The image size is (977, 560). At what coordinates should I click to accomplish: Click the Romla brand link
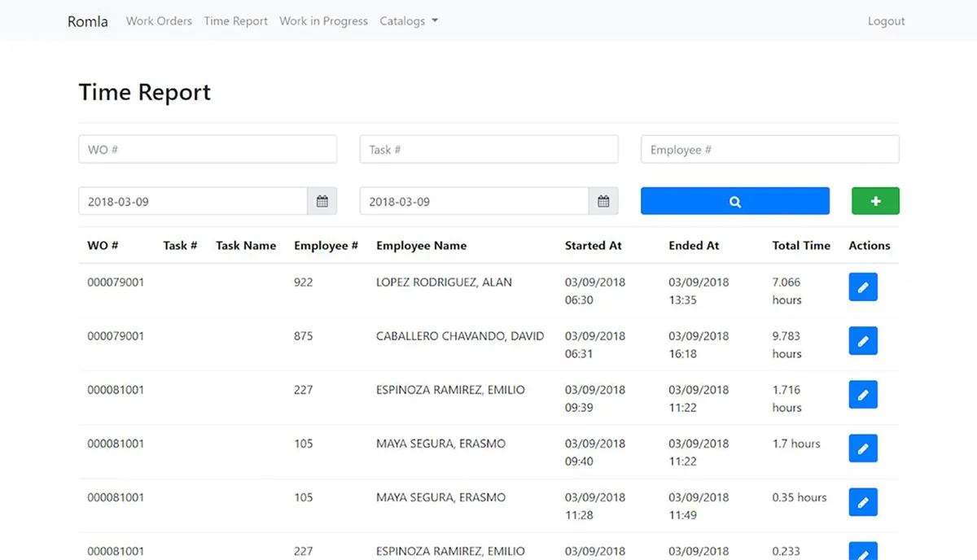(88, 21)
